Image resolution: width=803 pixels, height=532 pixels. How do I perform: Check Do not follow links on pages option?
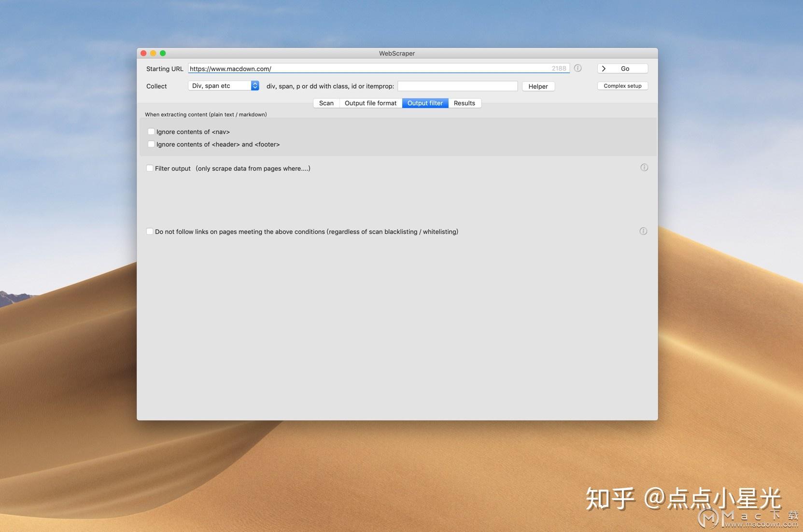point(150,231)
